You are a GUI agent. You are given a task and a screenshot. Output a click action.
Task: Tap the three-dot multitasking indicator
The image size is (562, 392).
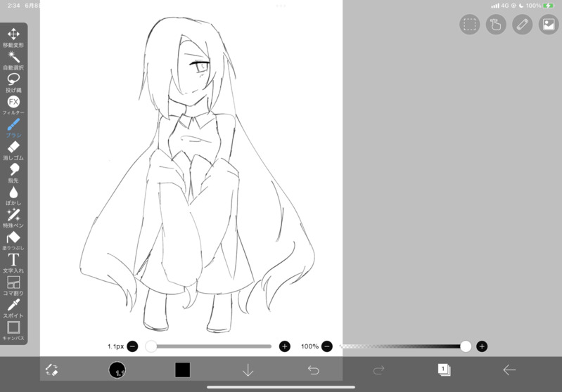[281, 6]
